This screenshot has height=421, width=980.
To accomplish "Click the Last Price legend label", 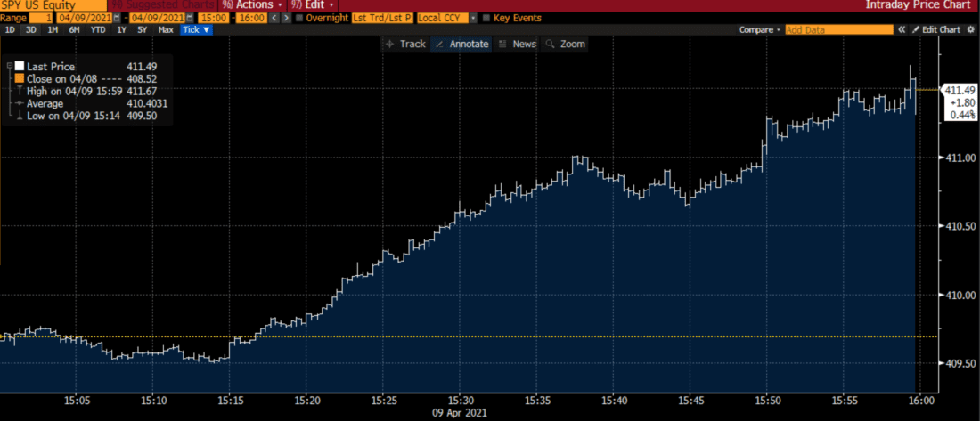I will (x=51, y=66).
